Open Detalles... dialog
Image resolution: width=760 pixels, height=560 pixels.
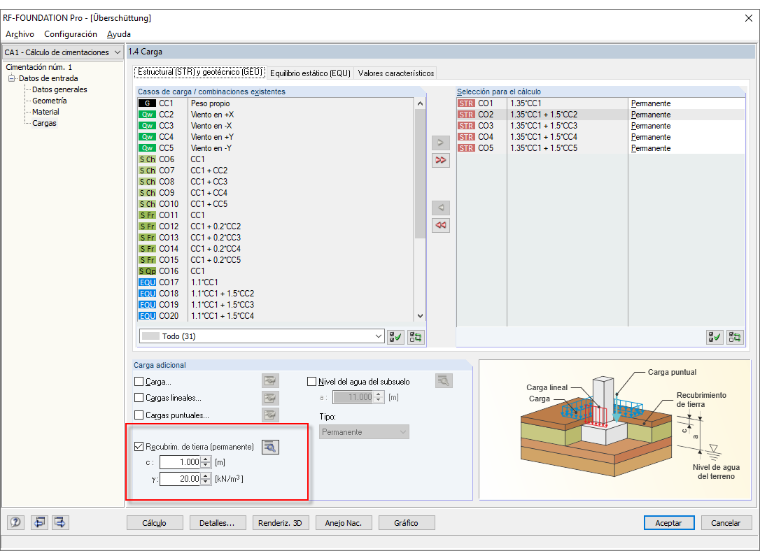217,523
